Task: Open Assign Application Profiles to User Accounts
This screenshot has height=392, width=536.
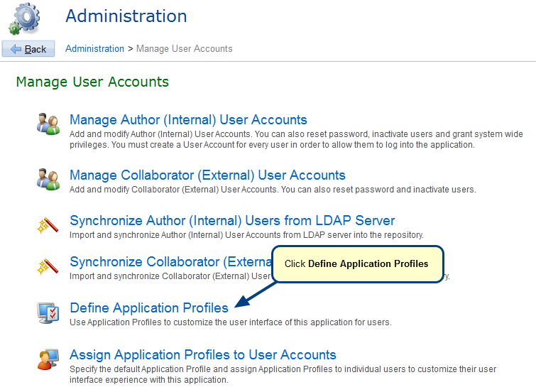Action: tap(203, 354)
